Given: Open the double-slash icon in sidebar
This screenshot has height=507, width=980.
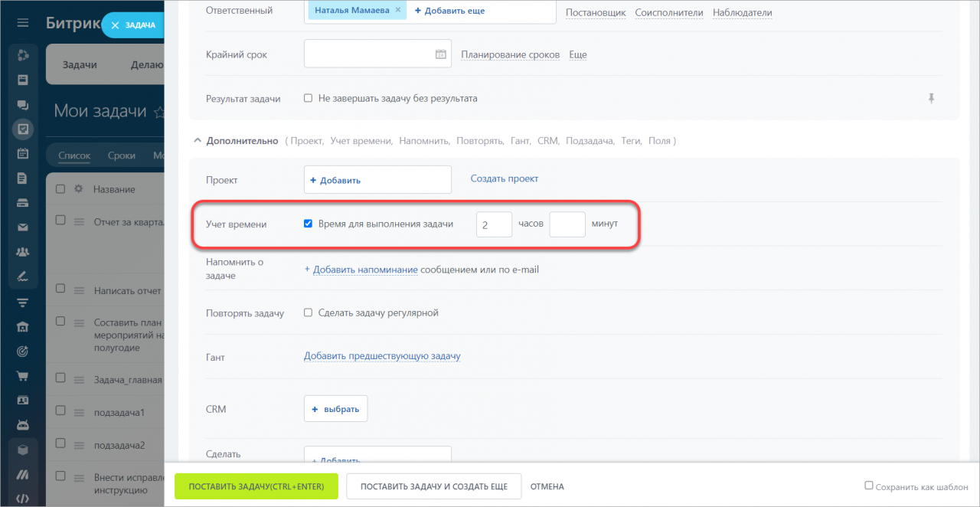Looking at the screenshot, I should (x=23, y=475).
